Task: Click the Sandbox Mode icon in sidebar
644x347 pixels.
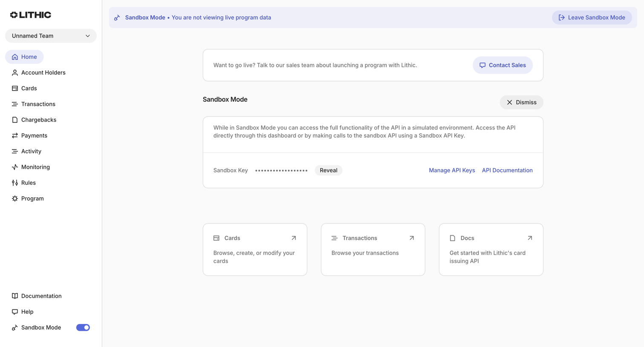Action: click(15, 327)
